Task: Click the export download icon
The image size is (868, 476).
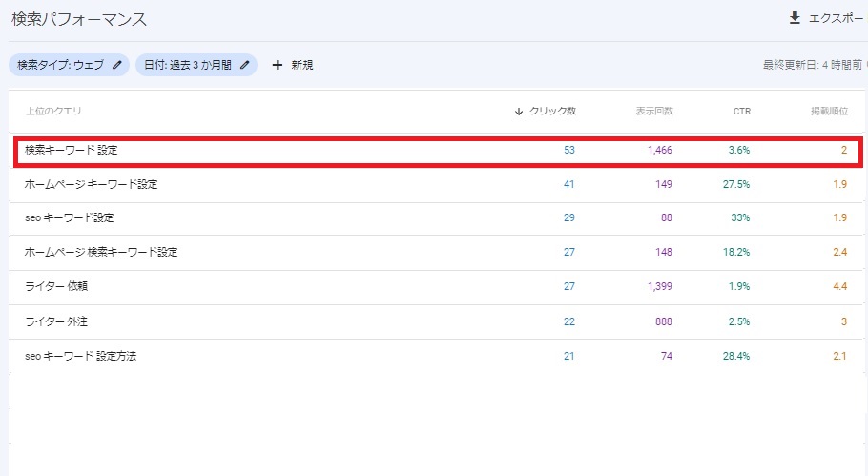Action: 795,18
